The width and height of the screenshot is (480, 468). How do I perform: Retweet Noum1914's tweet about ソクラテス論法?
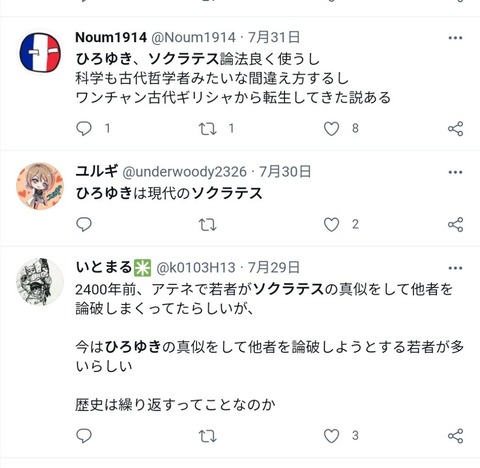click(x=208, y=129)
